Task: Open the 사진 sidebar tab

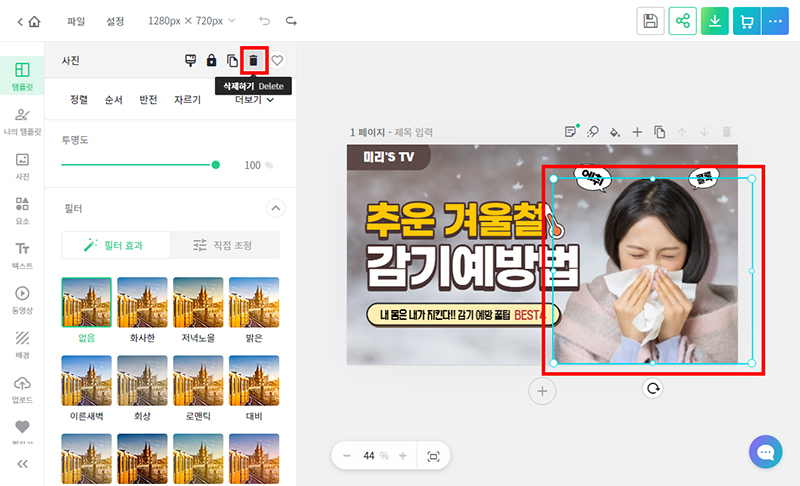Action: [22, 166]
